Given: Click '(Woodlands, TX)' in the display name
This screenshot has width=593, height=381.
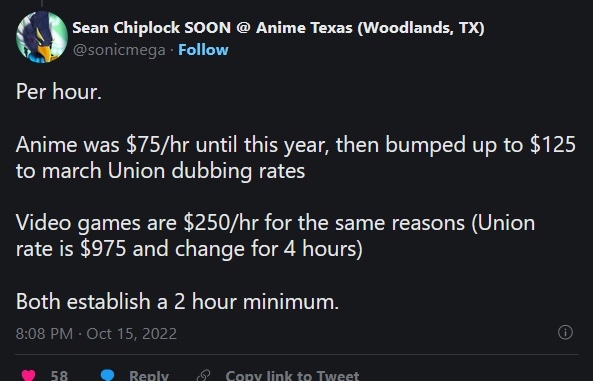Looking at the screenshot, I should (x=421, y=28).
